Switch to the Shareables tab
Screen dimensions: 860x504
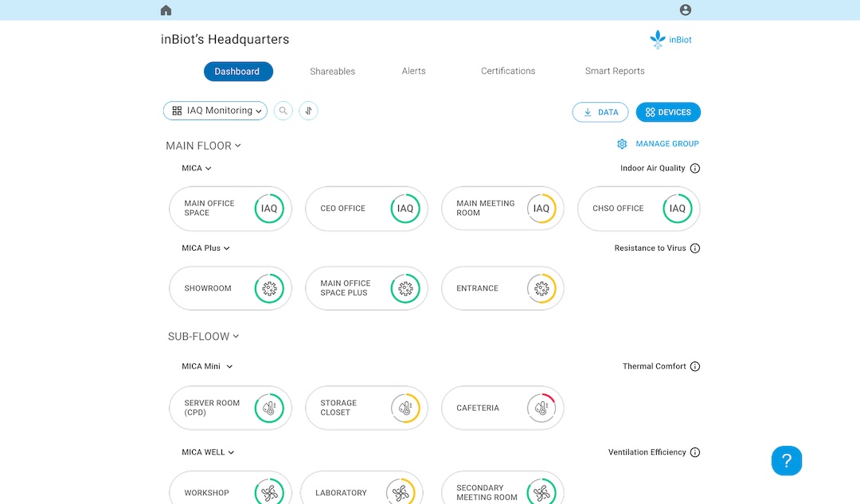click(332, 72)
